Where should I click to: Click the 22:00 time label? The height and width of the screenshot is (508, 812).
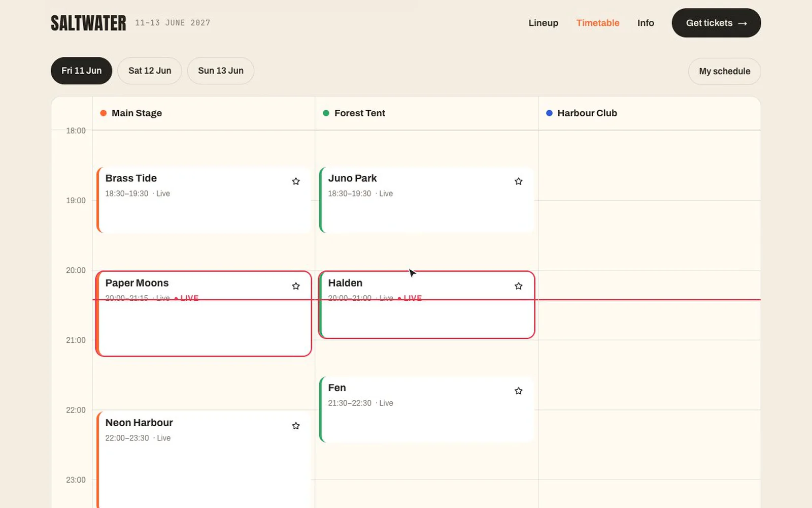(76, 410)
